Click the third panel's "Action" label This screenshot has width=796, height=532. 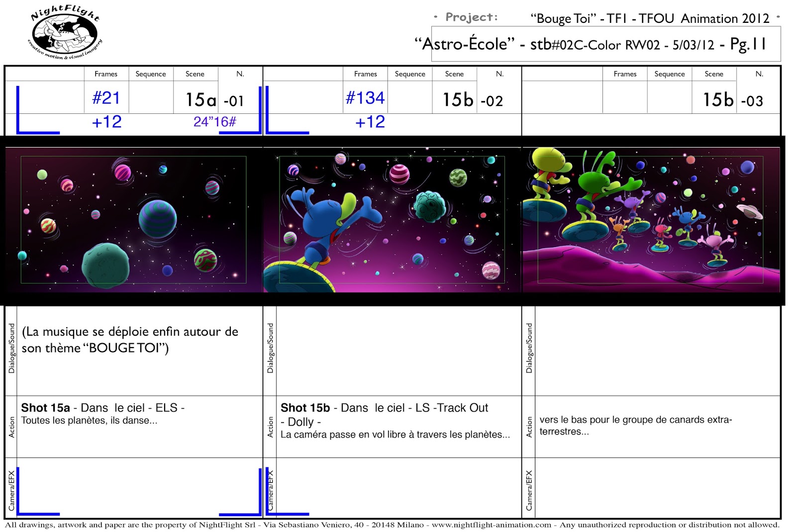tap(529, 427)
